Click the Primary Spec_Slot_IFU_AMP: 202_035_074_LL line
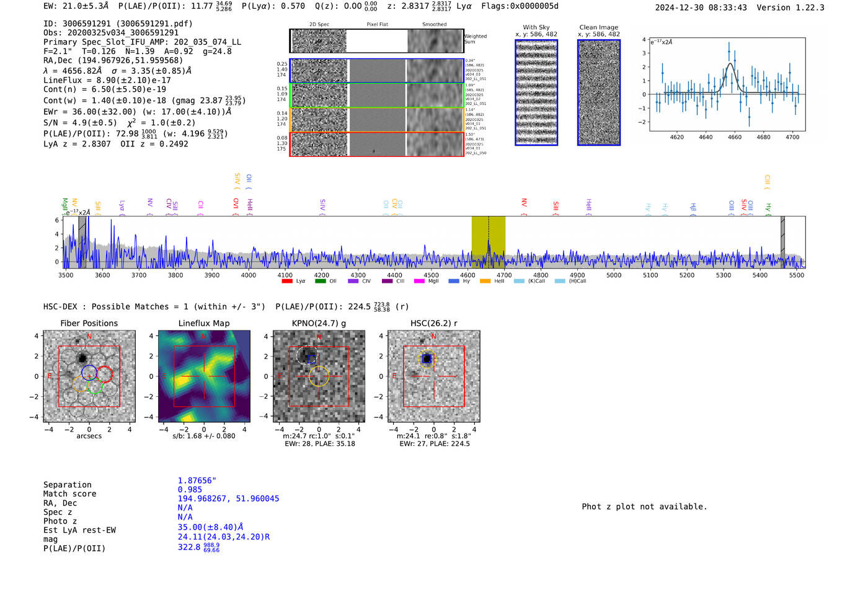The height and width of the screenshot is (591, 868). click(x=143, y=42)
